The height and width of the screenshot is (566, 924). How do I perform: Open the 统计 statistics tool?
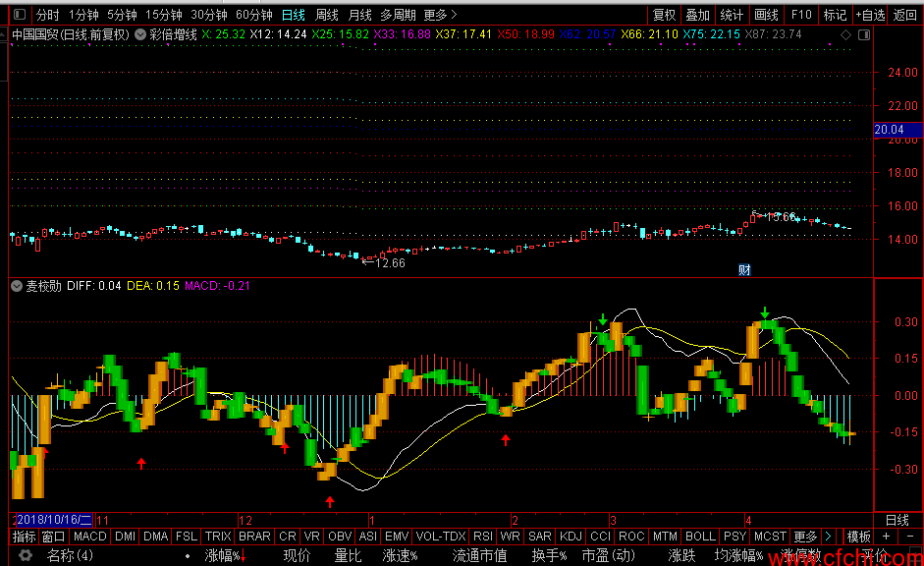(x=732, y=15)
